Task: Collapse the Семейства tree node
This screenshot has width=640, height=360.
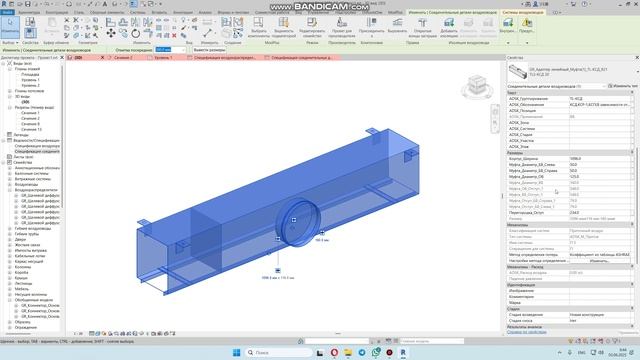Action: 4,162
